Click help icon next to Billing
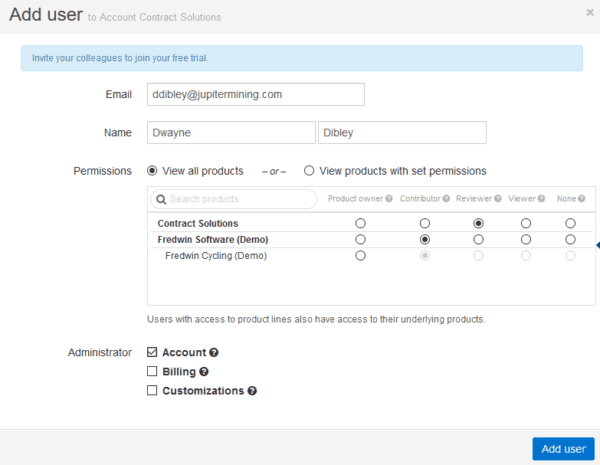The image size is (600, 465). [x=202, y=372]
